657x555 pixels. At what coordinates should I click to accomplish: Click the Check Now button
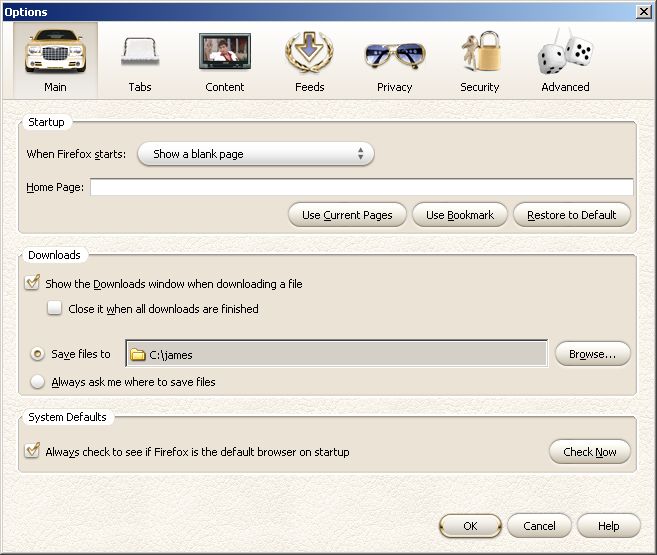(x=590, y=452)
